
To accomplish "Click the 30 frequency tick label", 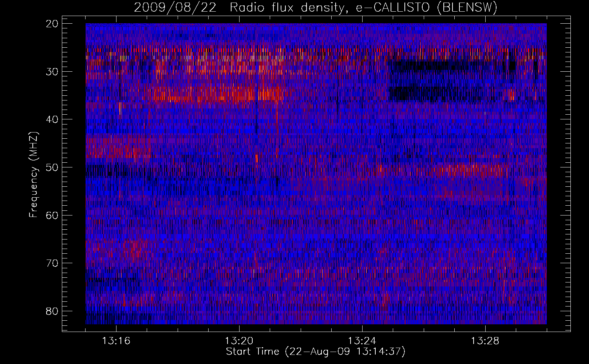I will click(52, 71).
